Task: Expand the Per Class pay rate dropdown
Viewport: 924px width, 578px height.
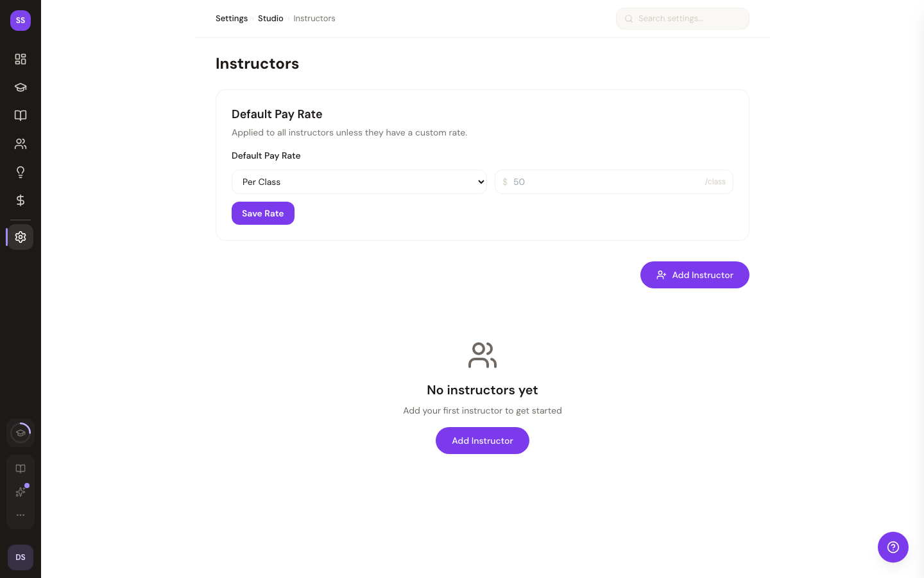Action: tap(359, 182)
